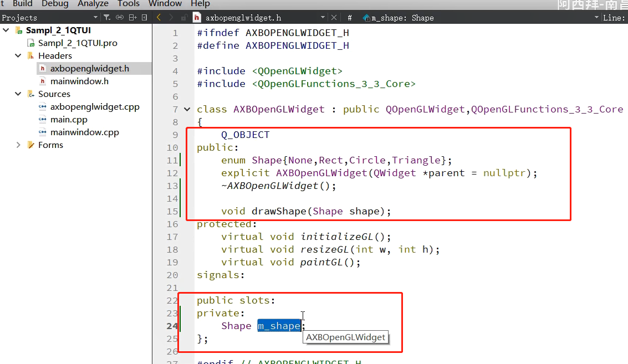Click drawShape function name

pyautogui.click(x=279, y=212)
